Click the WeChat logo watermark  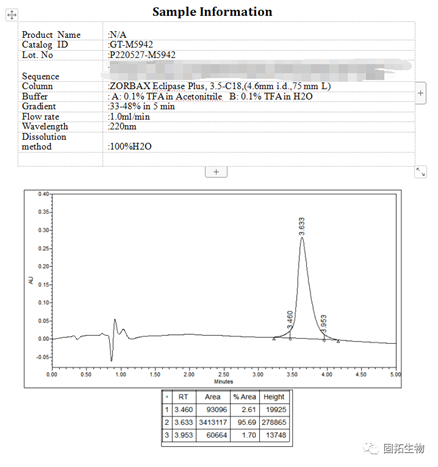(371, 448)
